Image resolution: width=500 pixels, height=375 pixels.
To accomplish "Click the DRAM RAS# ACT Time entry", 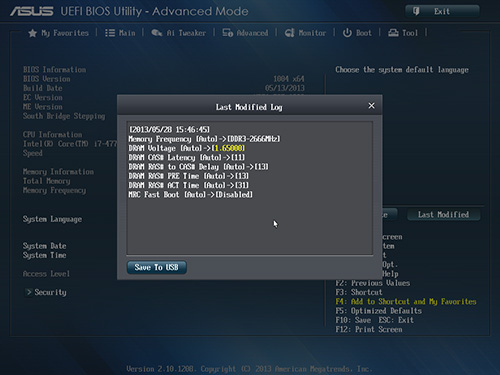I will pos(189,185).
